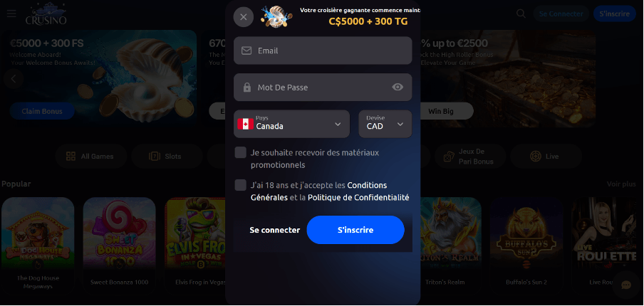Open the hamburger menu icon
The image size is (644, 306).
tap(11, 14)
